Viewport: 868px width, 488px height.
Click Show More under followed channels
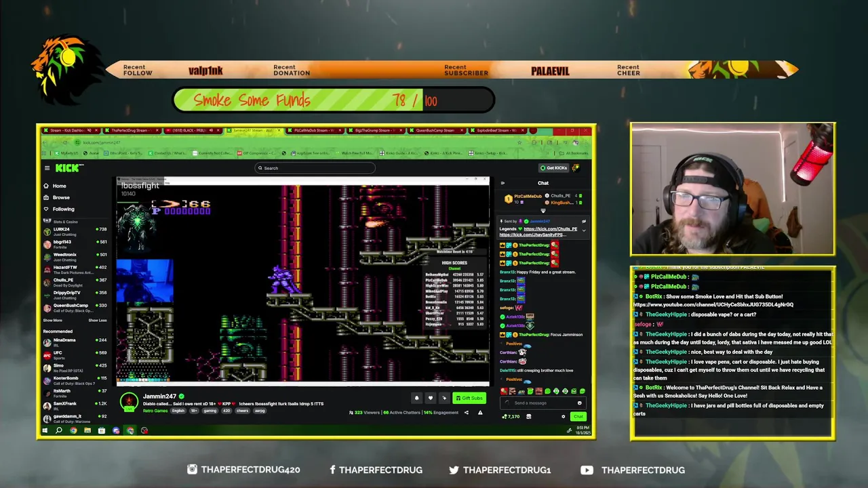click(x=53, y=321)
